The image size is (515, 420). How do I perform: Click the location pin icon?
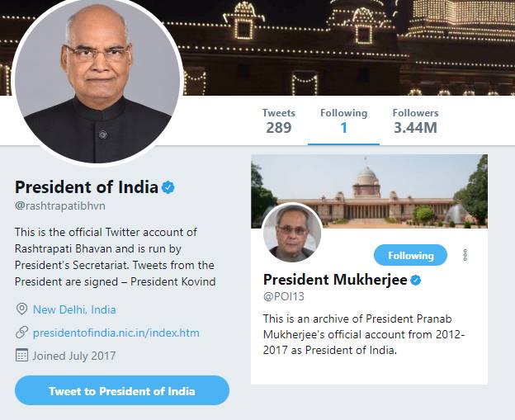pos(21,309)
